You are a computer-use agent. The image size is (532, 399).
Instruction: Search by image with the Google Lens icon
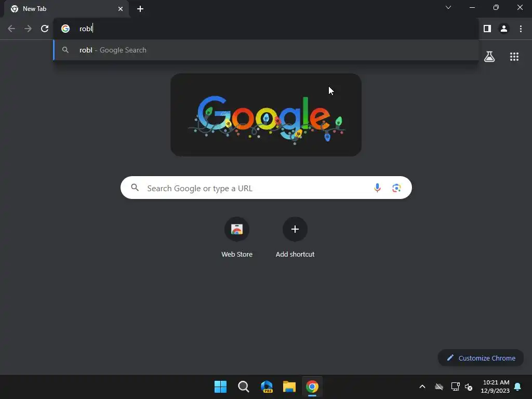(x=396, y=188)
